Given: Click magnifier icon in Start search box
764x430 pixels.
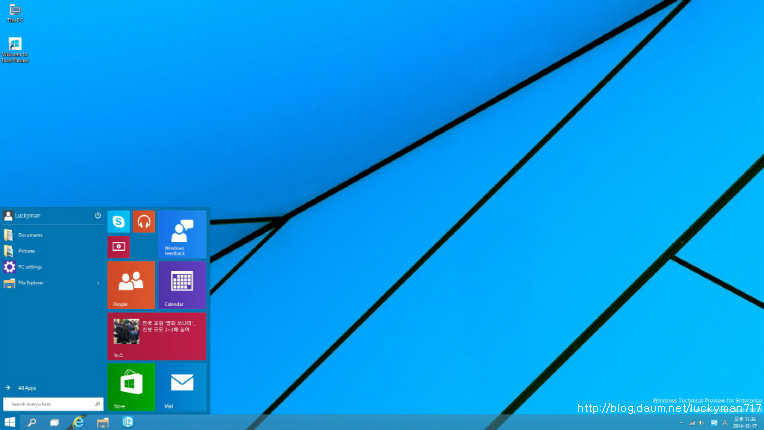Looking at the screenshot, I should pos(97,404).
